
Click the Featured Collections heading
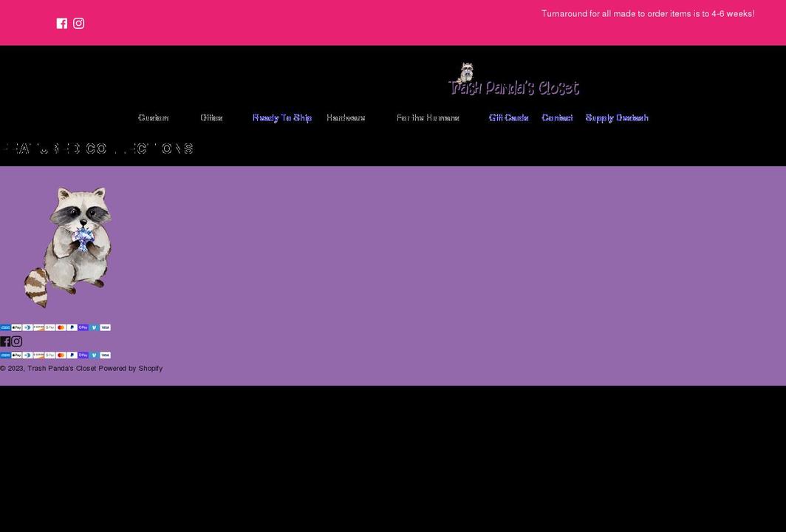point(98,149)
